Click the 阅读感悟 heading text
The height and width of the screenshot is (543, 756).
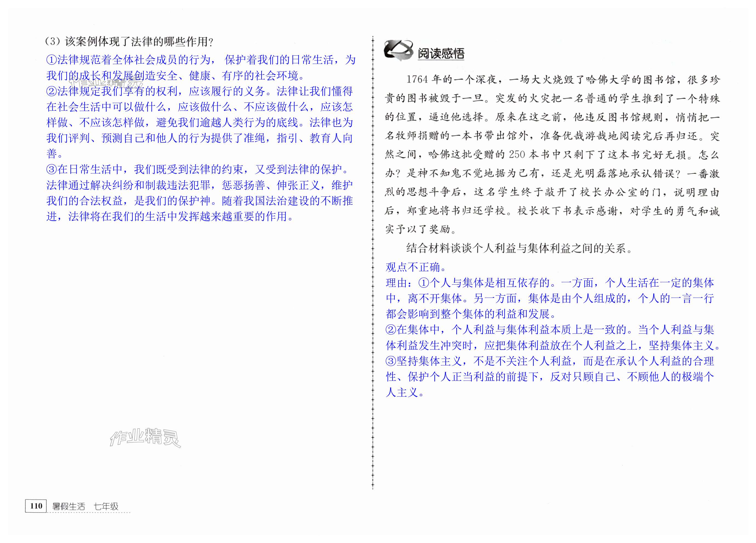(x=441, y=54)
